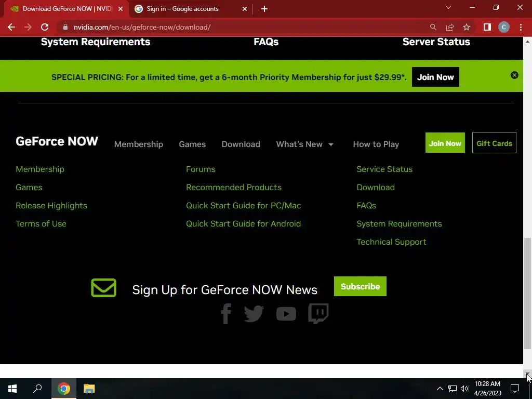Click the Chrome taskbar icon
The image size is (532, 399).
coord(64,389)
